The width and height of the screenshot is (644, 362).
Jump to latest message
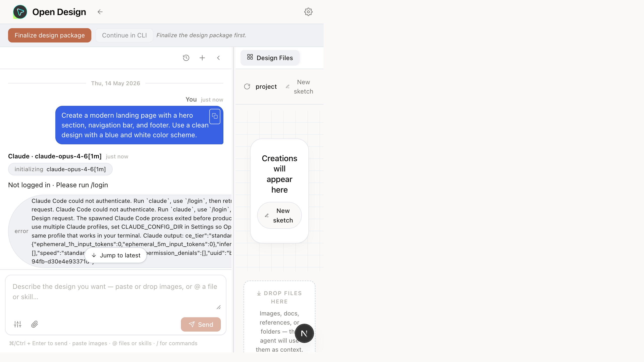[116, 255]
